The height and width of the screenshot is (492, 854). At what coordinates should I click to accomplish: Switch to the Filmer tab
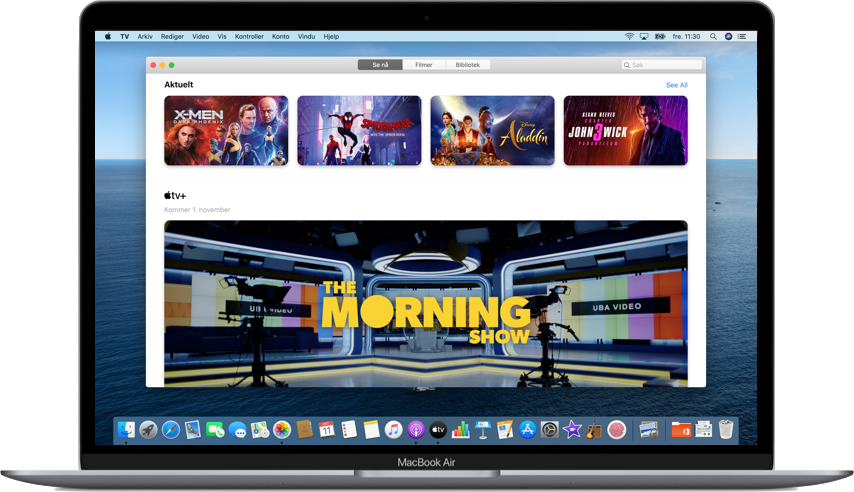[x=424, y=65]
